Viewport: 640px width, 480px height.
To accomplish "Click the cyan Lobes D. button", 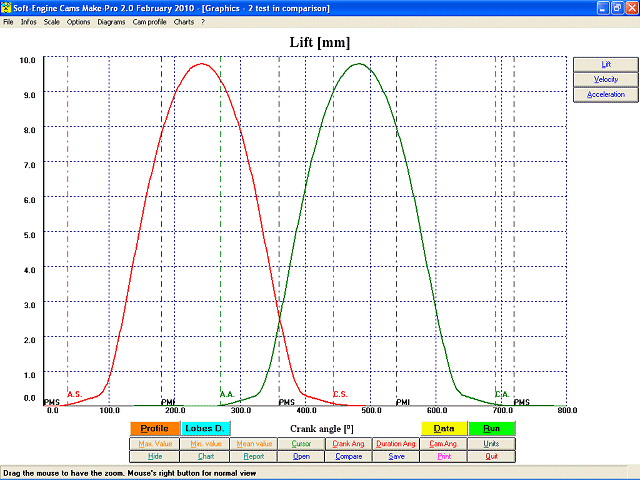I will [x=205, y=429].
